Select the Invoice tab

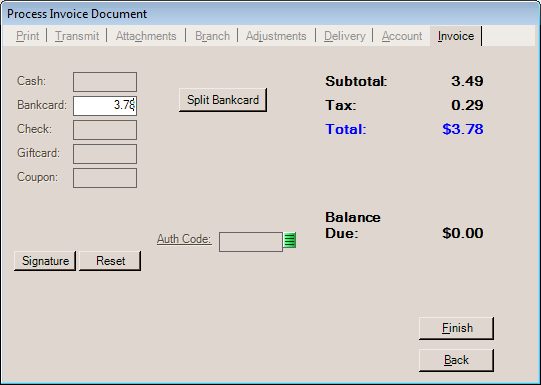point(456,36)
